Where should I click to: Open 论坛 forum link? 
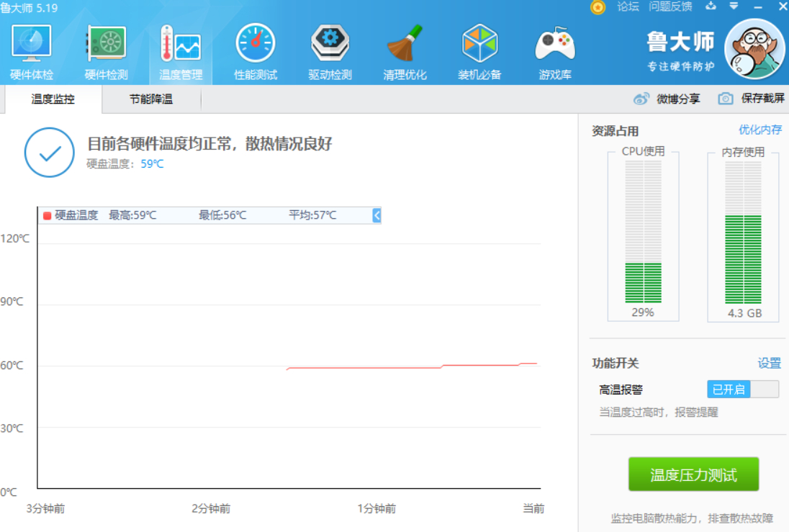628,6
